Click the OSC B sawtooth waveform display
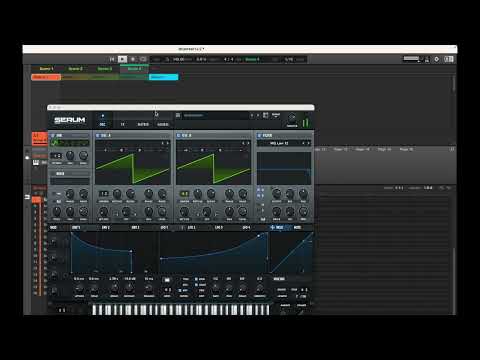Screen dimensions: 480x360 [213, 168]
